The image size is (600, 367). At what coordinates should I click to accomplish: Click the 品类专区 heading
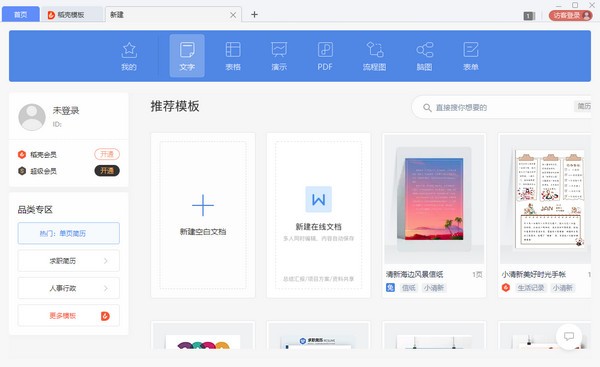35,210
